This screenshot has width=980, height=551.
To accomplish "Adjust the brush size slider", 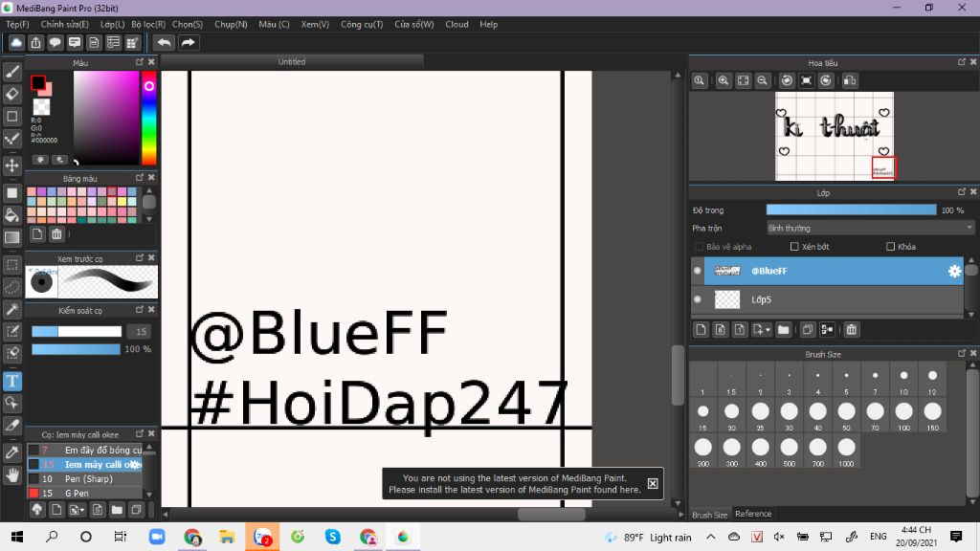I will click(x=77, y=331).
